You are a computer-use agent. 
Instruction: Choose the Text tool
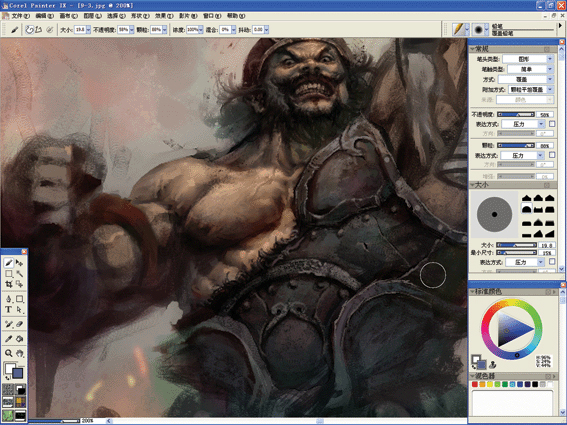click(x=8, y=310)
